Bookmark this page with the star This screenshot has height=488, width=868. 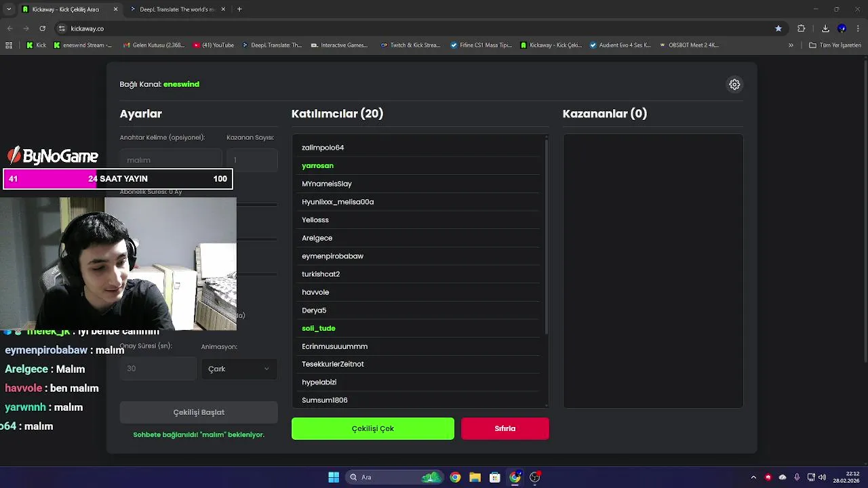pos(778,28)
